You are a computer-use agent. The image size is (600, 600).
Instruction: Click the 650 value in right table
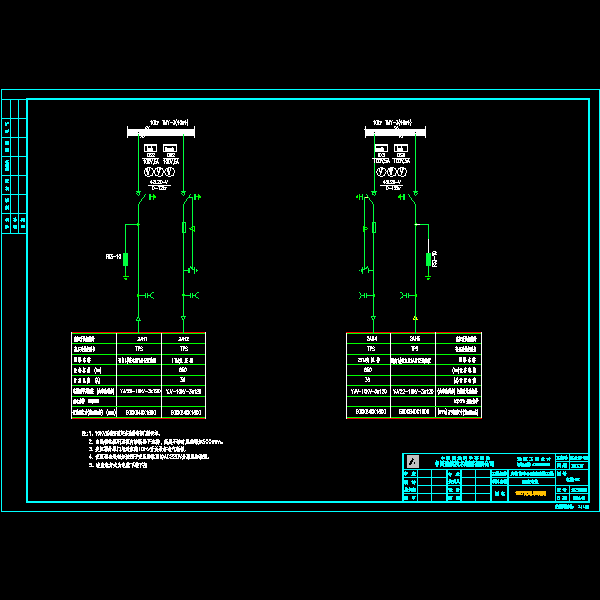click(368, 370)
